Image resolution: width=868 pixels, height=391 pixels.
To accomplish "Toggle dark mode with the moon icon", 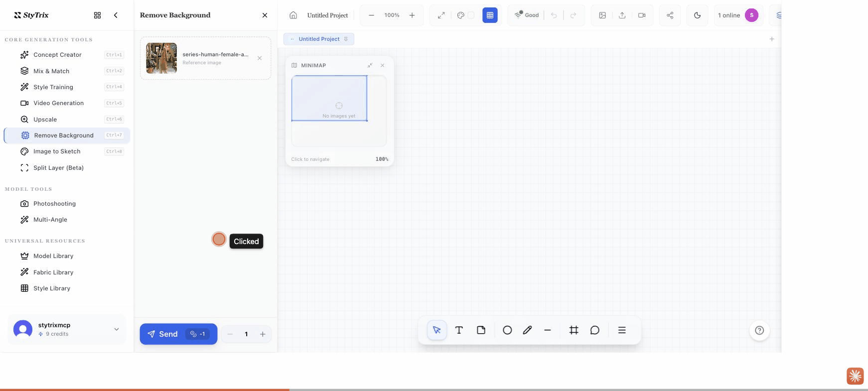I will coord(698,15).
